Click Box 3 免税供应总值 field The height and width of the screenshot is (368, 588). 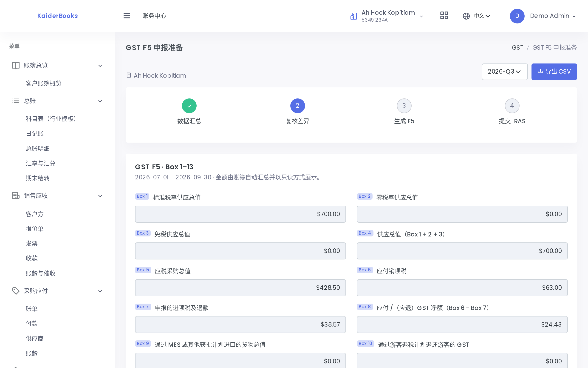(x=240, y=251)
